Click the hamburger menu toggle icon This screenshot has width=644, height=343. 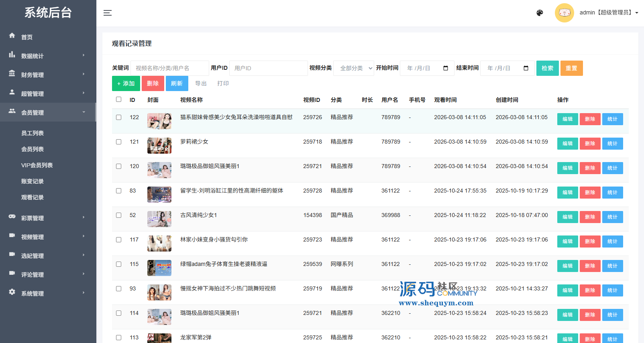click(107, 13)
